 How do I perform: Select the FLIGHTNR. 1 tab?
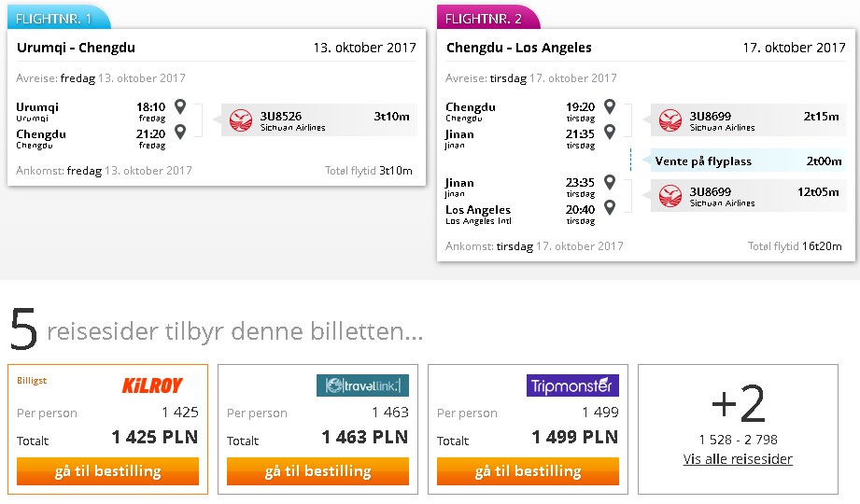click(x=58, y=18)
